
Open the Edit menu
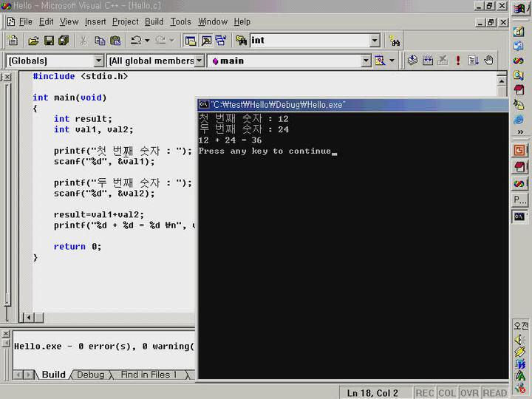[x=46, y=21]
